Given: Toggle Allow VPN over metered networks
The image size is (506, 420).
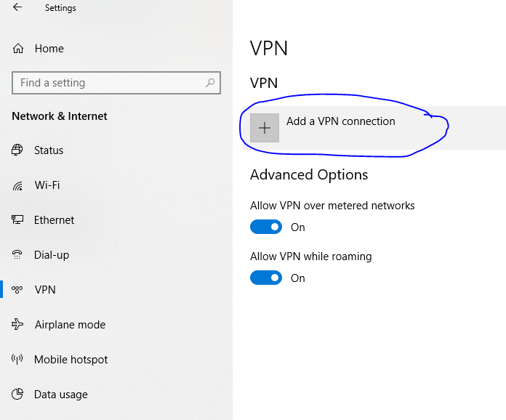Looking at the screenshot, I should [x=266, y=227].
